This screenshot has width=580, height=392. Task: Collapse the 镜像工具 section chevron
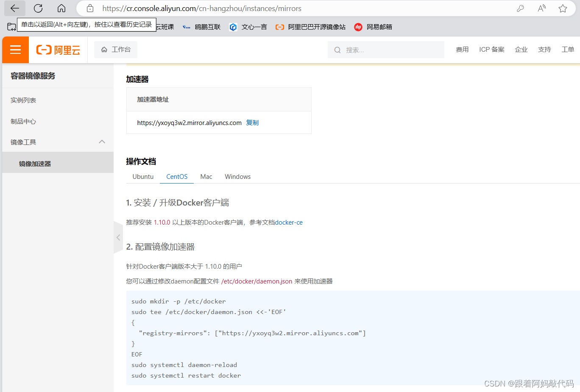102,142
